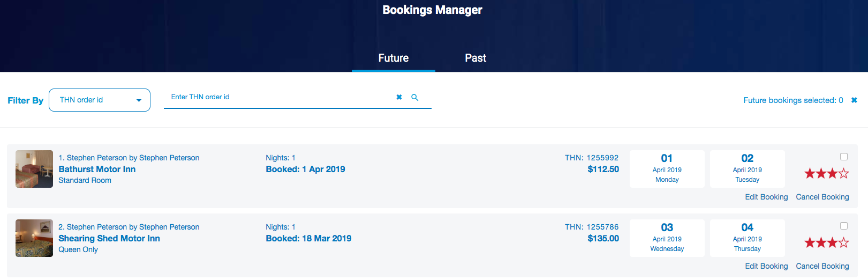The width and height of the screenshot is (868, 280).
Task: Click the Enter THN order id input field
Action: (278, 97)
